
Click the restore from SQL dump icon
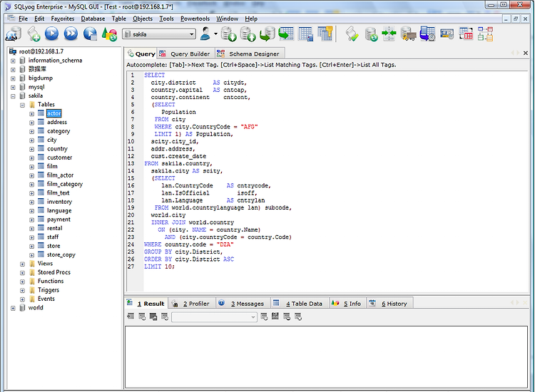(x=267, y=34)
